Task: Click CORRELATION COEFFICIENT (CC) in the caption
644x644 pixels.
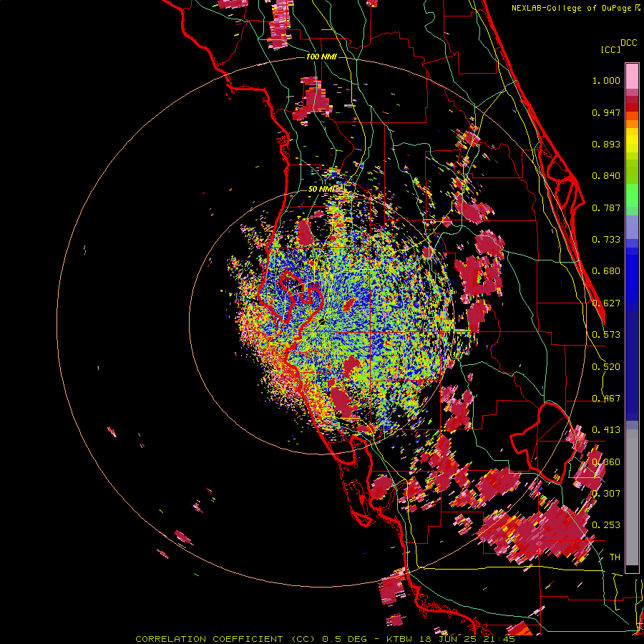Action: (x=225, y=639)
